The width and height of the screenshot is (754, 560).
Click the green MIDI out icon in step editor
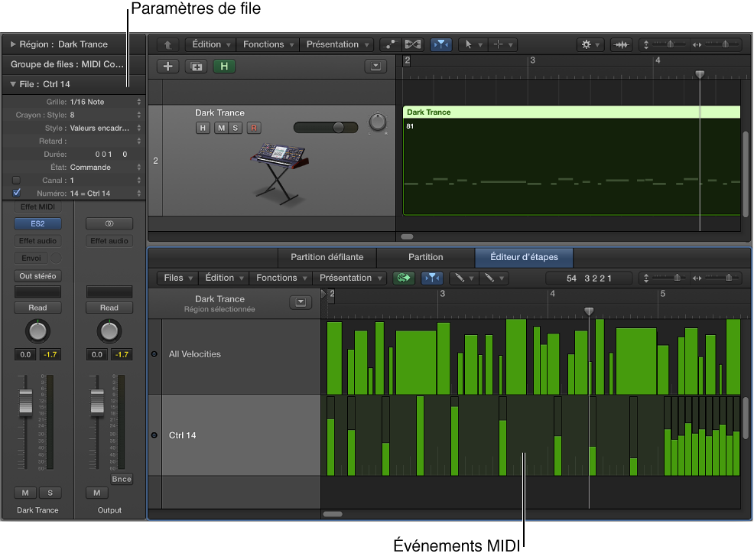coord(403,278)
